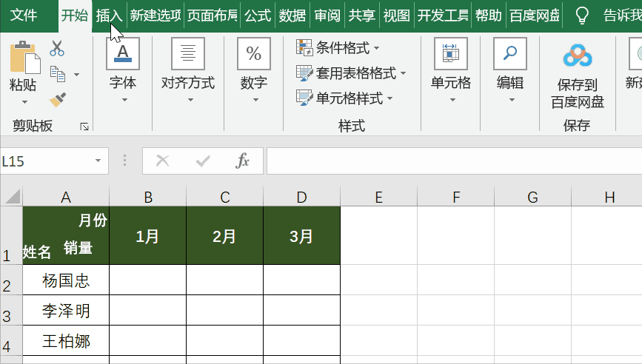Open the 编辑 search group icon
This screenshot has width=642, height=364.
click(x=510, y=53)
